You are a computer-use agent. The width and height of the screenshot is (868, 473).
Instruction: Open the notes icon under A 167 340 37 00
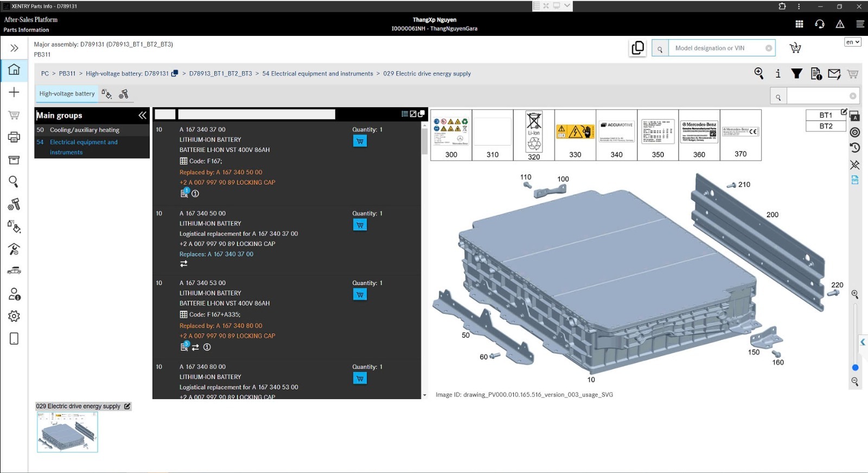pyautogui.click(x=184, y=193)
